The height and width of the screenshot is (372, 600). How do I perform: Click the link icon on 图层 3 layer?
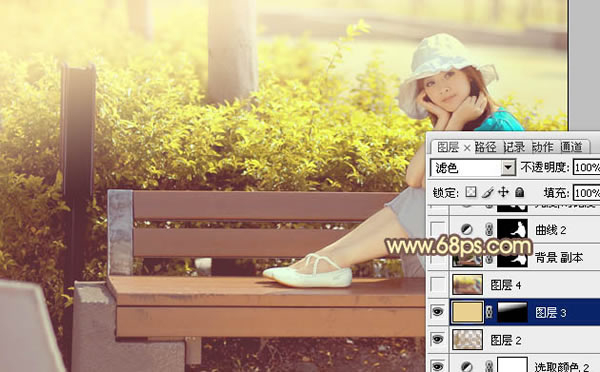pyautogui.click(x=489, y=313)
